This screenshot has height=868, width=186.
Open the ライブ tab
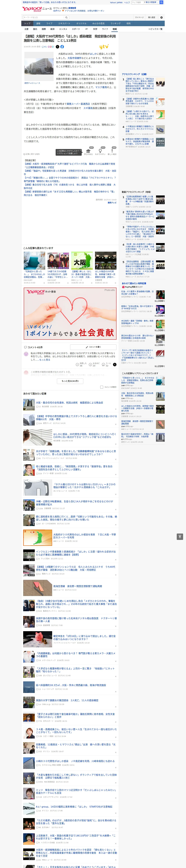[49, 23]
